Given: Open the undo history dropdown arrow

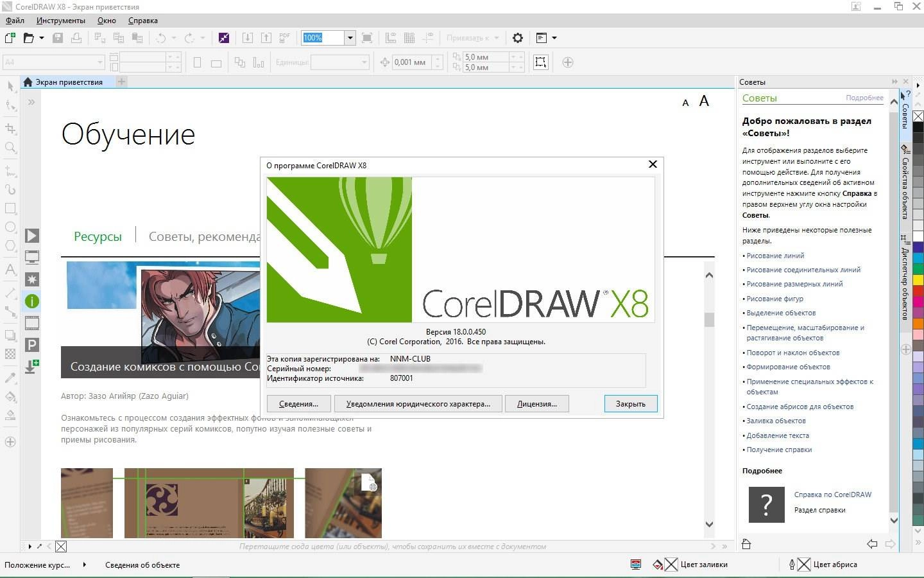Looking at the screenshot, I should point(174,38).
